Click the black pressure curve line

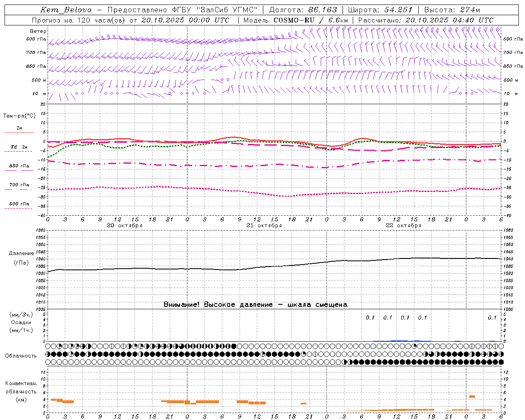coord(274,266)
